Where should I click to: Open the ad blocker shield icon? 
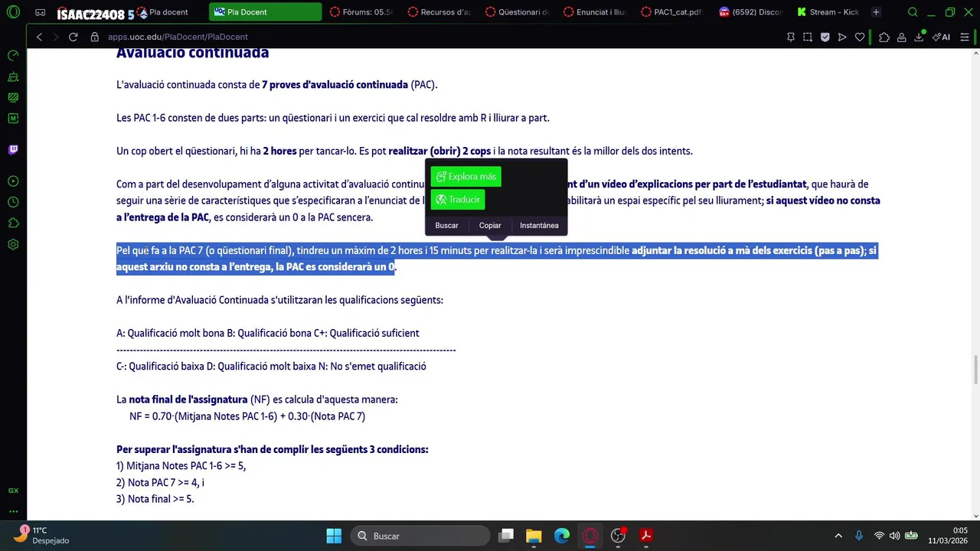pyautogui.click(x=825, y=37)
